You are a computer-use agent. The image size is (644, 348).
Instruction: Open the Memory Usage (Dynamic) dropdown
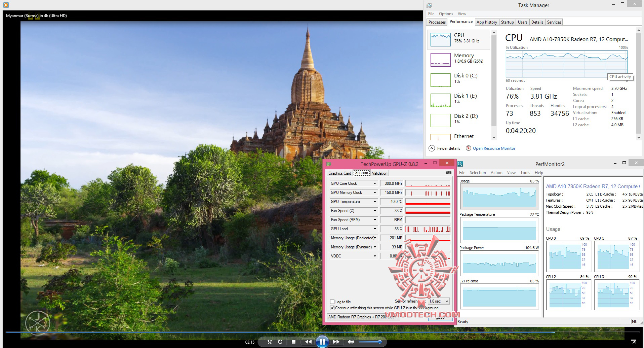(x=375, y=247)
